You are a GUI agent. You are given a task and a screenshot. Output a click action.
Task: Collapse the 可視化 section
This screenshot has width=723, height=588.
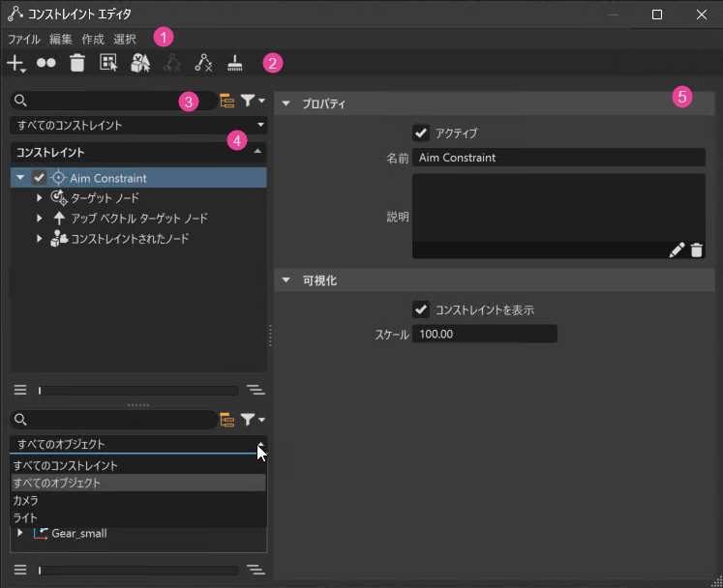tap(286, 280)
